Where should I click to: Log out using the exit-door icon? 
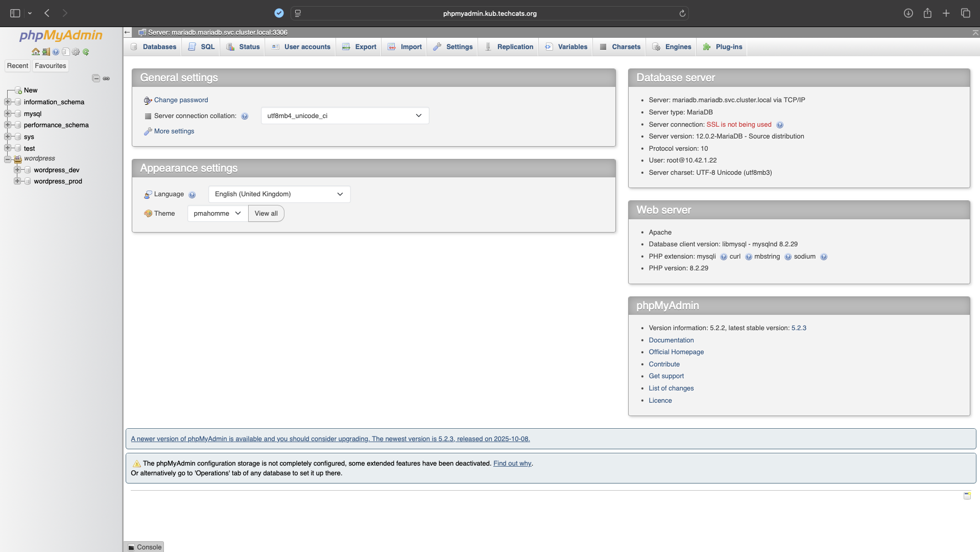point(46,52)
